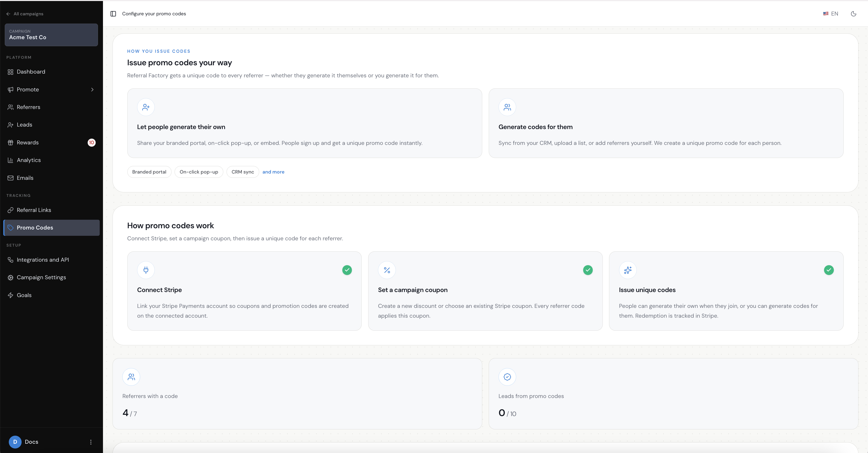Expand the Promote menu chevron
868x453 pixels.
tap(92, 90)
